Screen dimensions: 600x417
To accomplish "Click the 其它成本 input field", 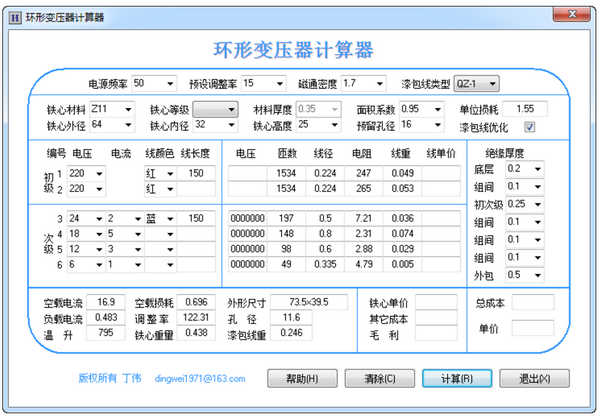I will pyautogui.click(x=436, y=318).
